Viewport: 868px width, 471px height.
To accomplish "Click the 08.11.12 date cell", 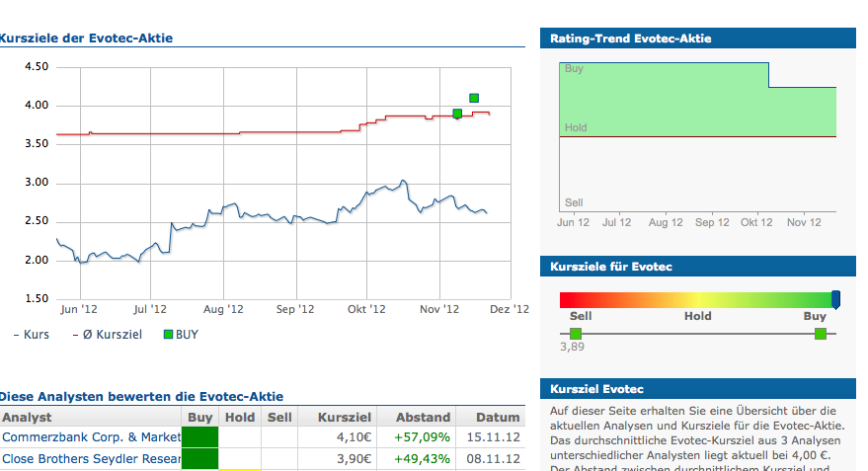I will (493, 459).
